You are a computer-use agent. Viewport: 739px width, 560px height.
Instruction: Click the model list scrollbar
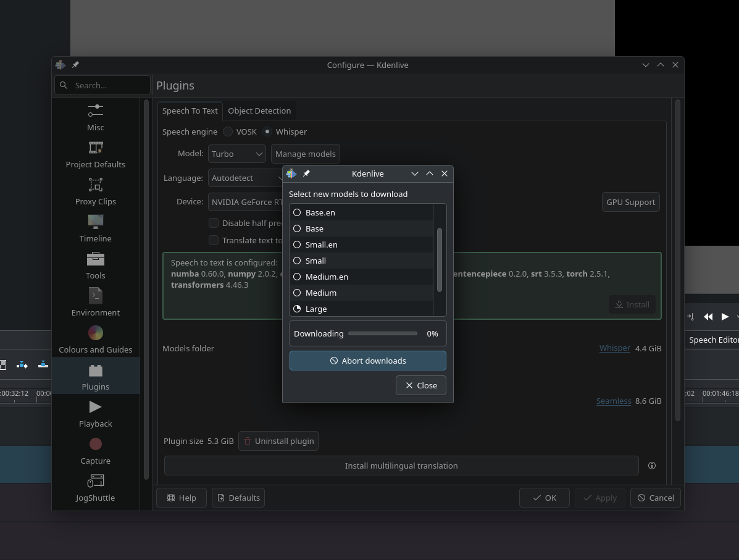[x=439, y=260]
